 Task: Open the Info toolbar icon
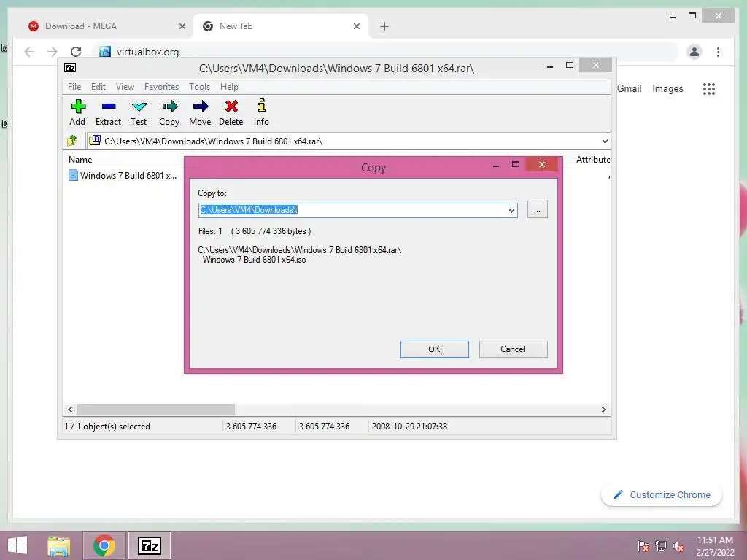[x=261, y=112]
